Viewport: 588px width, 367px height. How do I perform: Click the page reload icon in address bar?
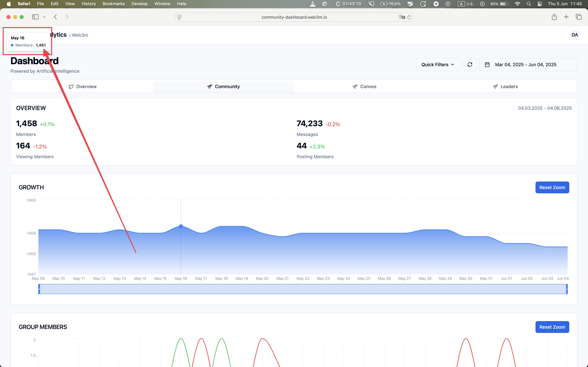(x=409, y=17)
